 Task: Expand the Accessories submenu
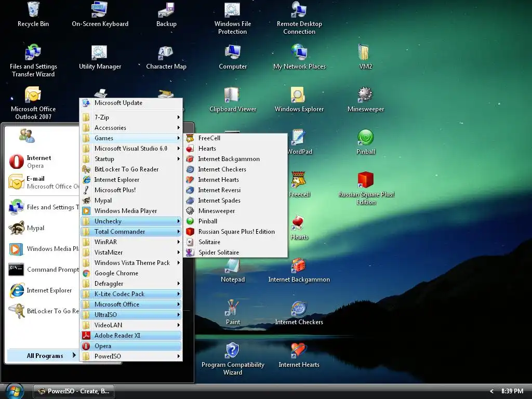[131, 128]
